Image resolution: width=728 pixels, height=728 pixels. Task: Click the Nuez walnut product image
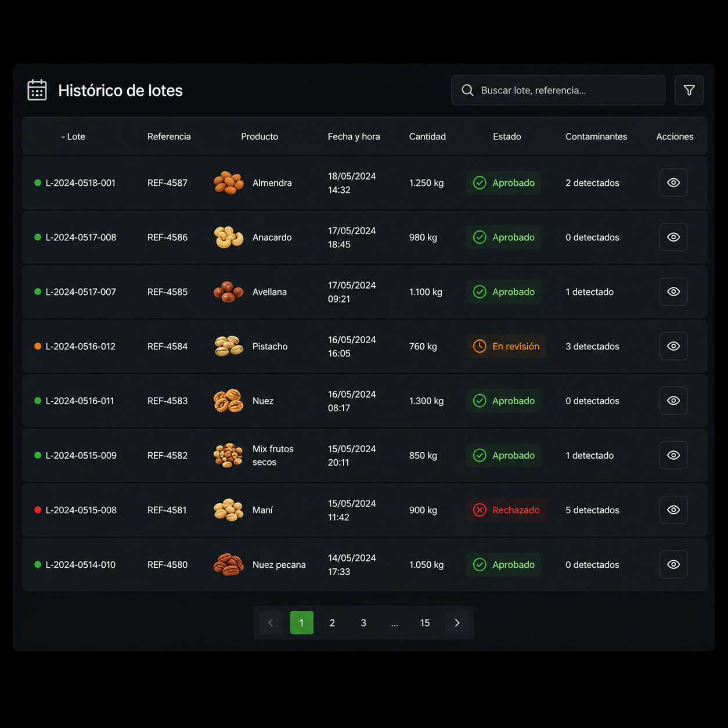[x=228, y=401]
